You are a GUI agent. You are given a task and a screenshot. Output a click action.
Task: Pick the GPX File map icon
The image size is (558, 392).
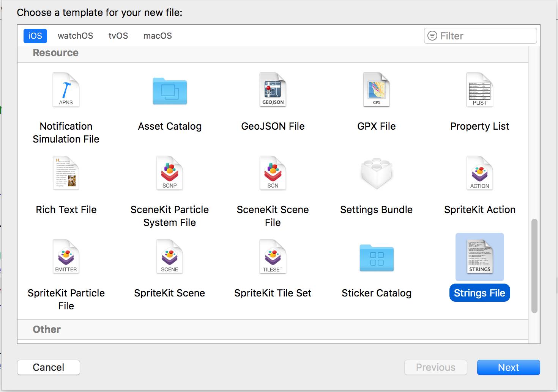coord(377,90)
